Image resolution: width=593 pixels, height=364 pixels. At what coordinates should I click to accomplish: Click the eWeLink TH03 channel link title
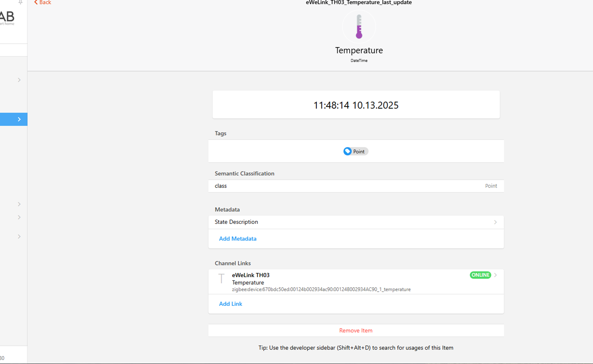[x=251, y=275]
